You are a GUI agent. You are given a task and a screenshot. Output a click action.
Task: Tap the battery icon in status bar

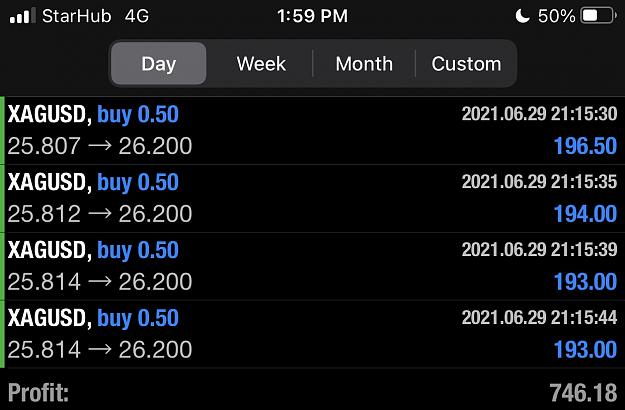[598, 16]
